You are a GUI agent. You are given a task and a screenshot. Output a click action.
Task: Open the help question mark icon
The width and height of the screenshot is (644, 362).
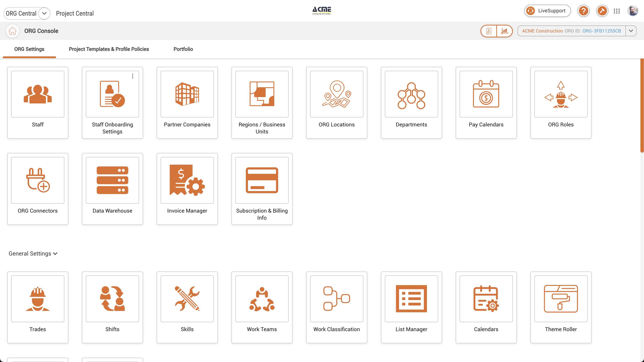583,11
